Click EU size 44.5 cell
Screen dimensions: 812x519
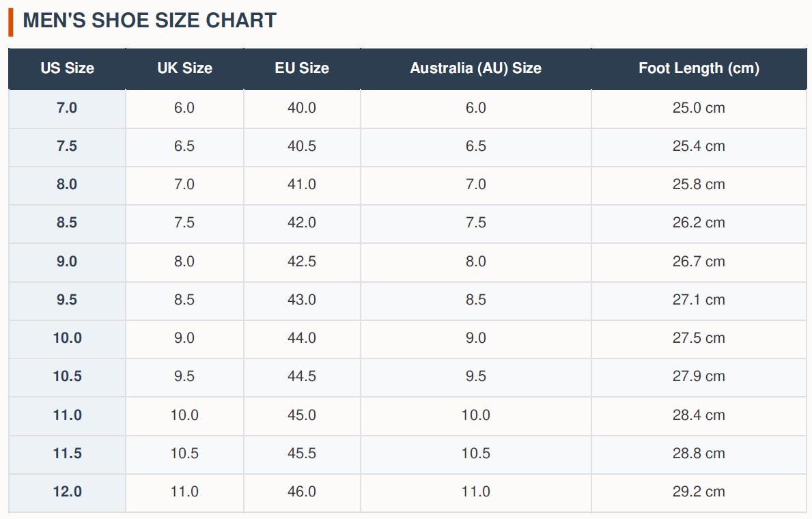pyautogui.click(x=302, y=377)
